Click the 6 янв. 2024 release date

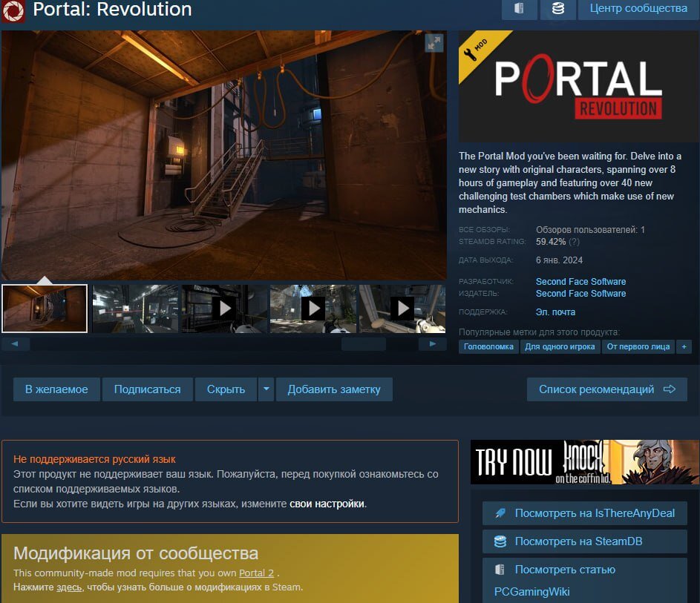pos(559,260)
